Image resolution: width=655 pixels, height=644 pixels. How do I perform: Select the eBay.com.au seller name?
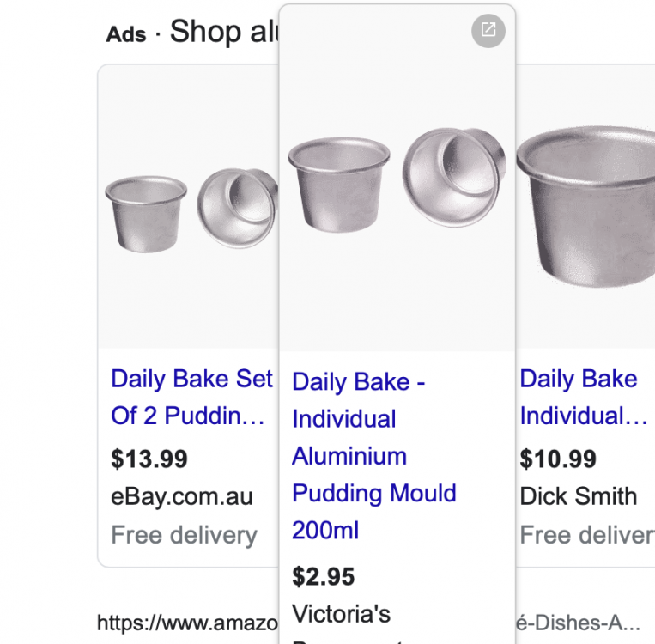(x=182, y=496)
